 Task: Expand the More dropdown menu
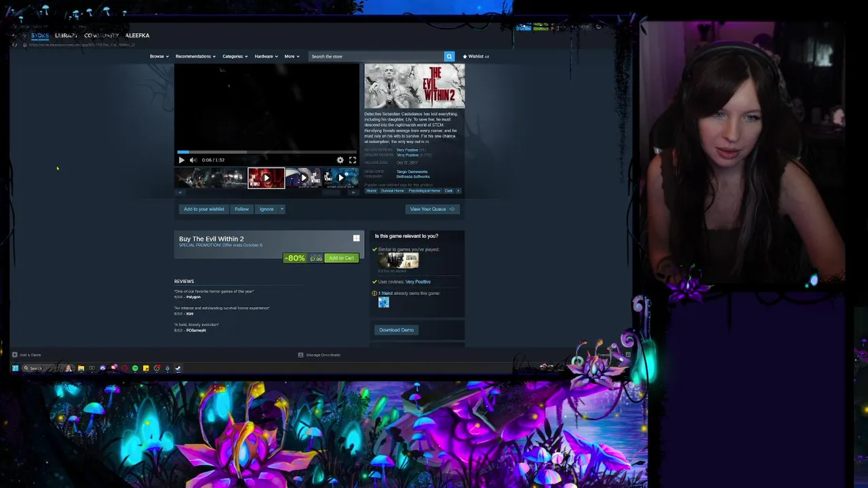[292, 56]
